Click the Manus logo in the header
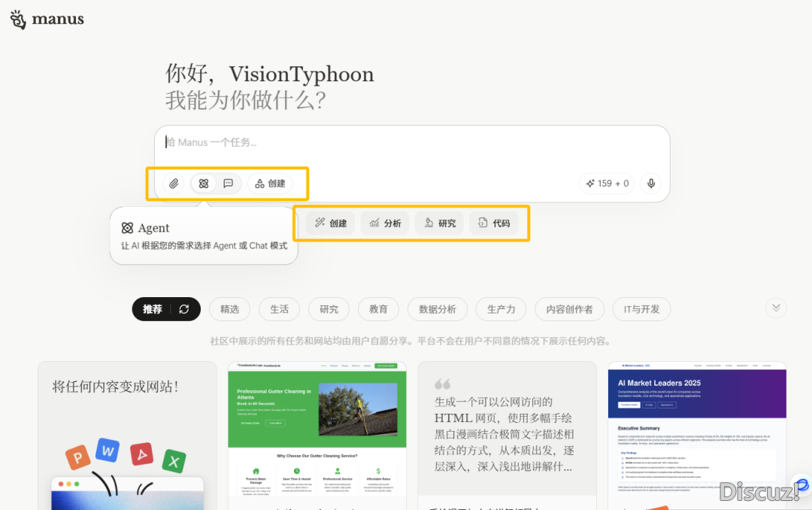The height and width of the screenshot is (510, 812). pyautogui.click(x=47, y=19)
